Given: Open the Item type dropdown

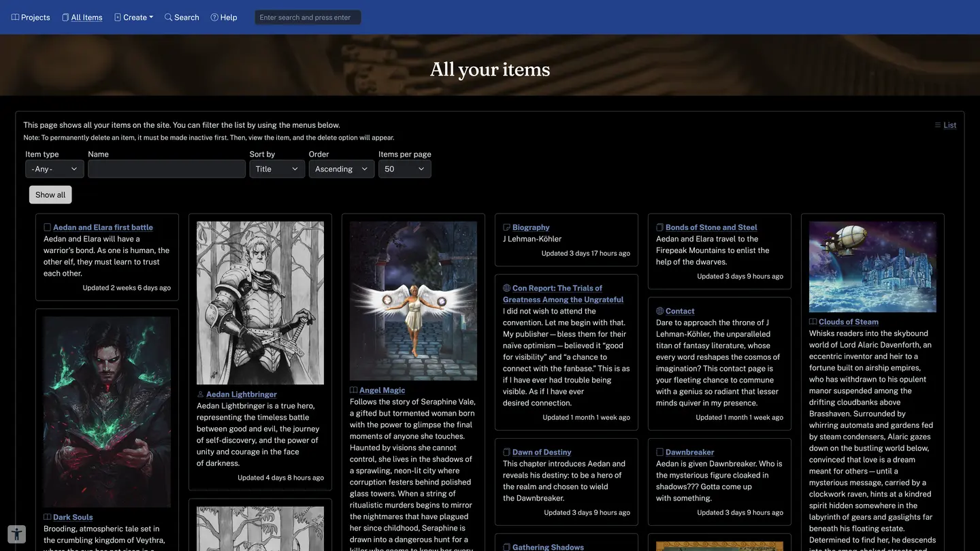Looking at the screenshot, I should 54,169.
